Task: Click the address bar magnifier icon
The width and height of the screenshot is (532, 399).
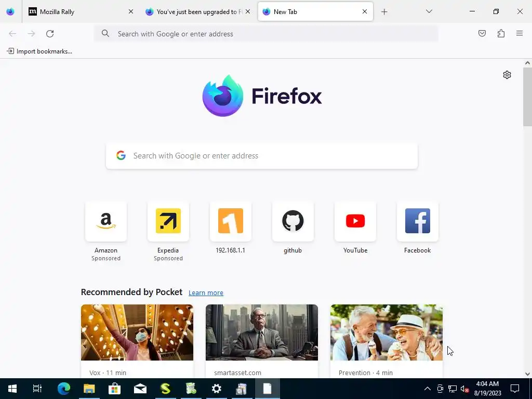Action: 105,33
